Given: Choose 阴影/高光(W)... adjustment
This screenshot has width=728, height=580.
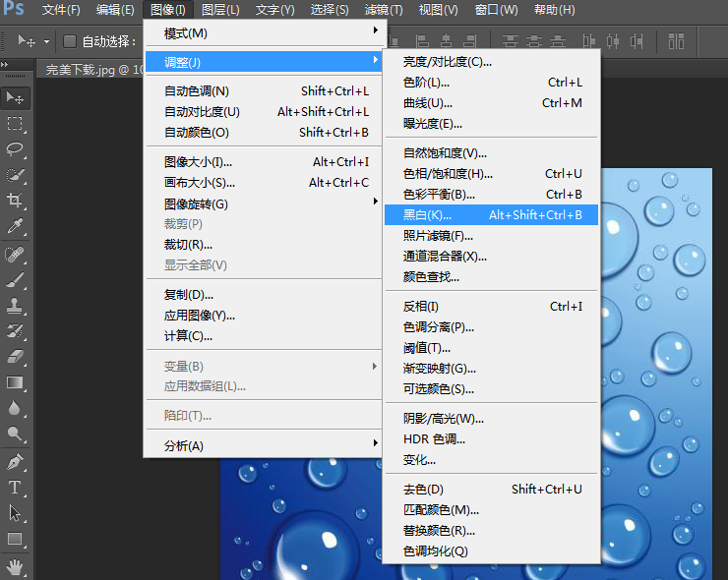Looking at the screenshot, I should click(491, 419).
